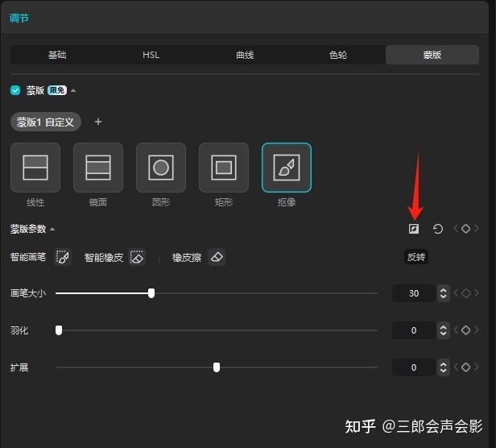Activate the 智能橡皮 smart eraser tool
The height and width of the screenshot is (448, 496).
point(137,257)
